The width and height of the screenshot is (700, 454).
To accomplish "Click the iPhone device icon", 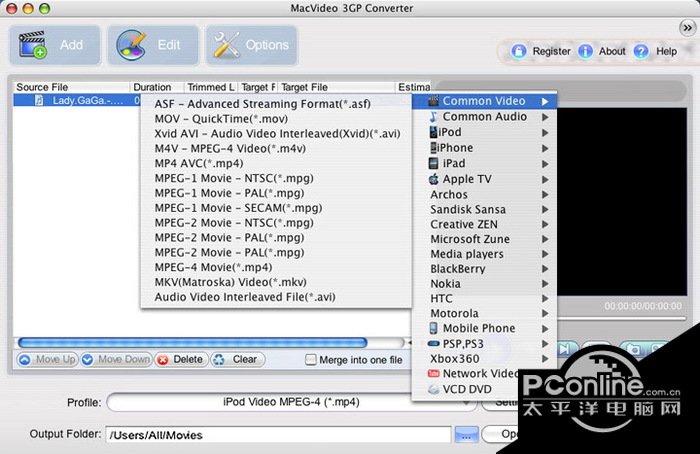I will [x=433, y=148].
